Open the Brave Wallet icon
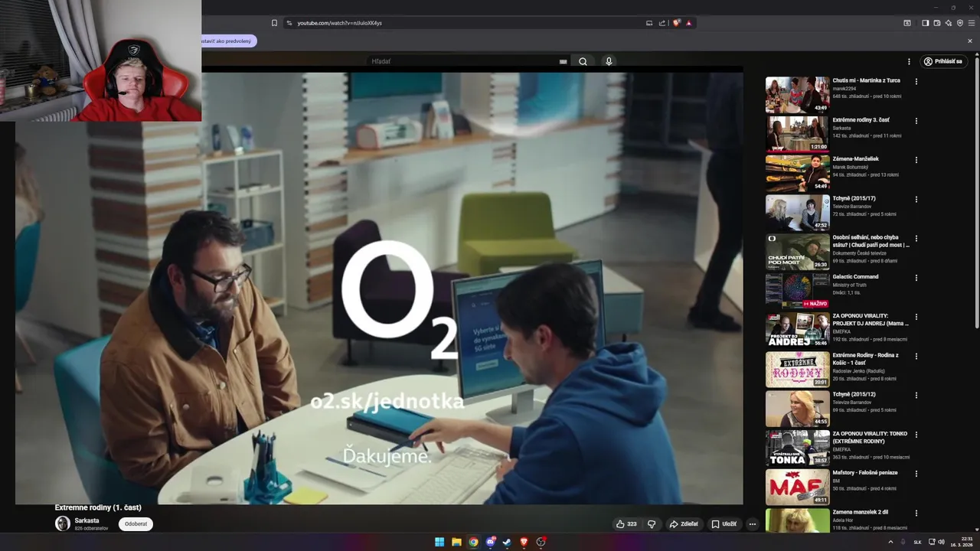Image resolution: width=980 pixels, height=551 pixels. click(936, 23)
